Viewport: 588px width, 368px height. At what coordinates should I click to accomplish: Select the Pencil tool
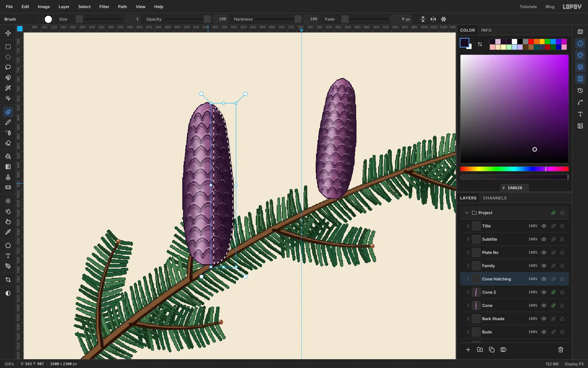click(x=8, y=122)
